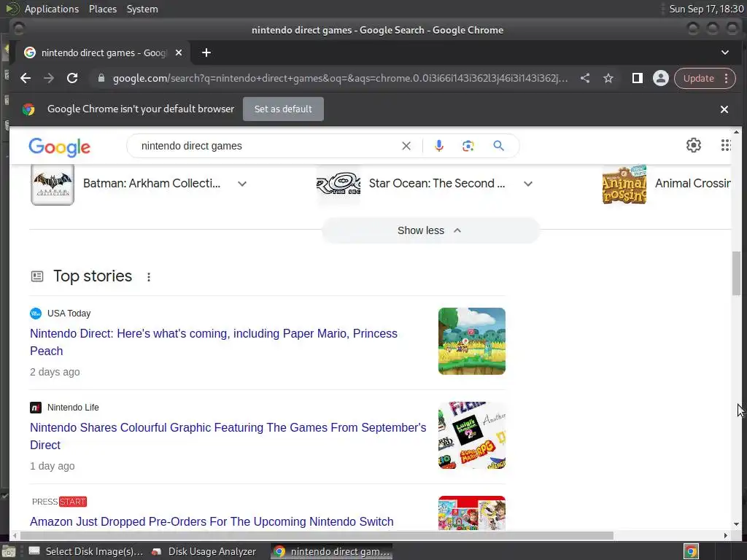Click Batman: Arkham Collecti... title text
This screenshot has width=747, height=560.
pyautogui.click(x=152, y=183)
